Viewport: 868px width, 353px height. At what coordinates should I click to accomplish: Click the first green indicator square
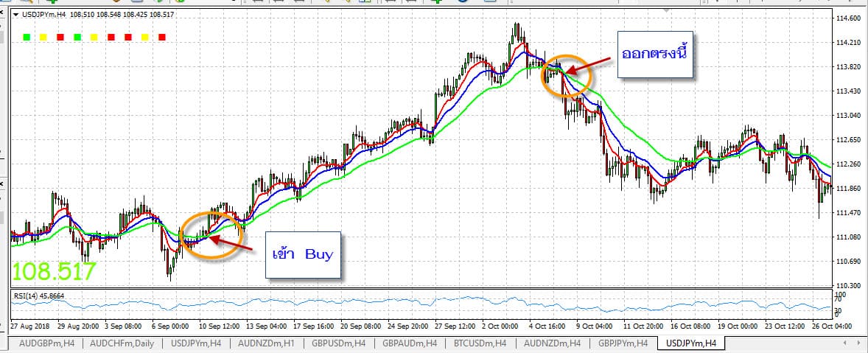pos(26,36)
